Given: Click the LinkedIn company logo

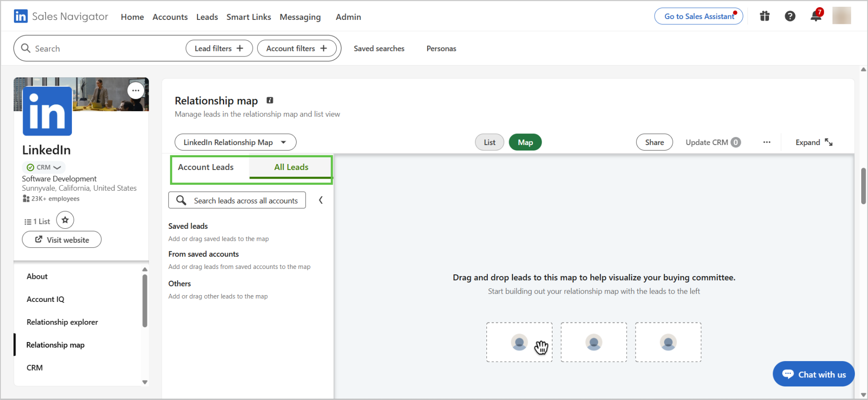Looking at the screenshot, I should point(47,111).
